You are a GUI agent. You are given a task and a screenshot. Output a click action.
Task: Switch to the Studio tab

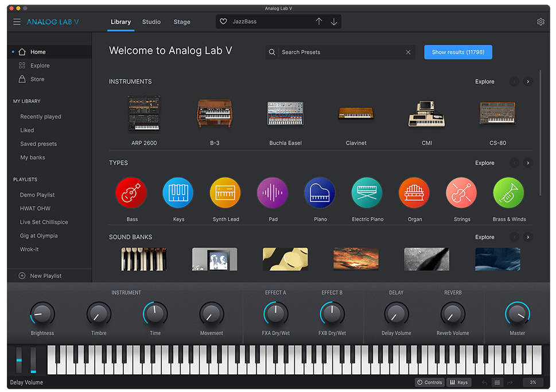(151, 22)
